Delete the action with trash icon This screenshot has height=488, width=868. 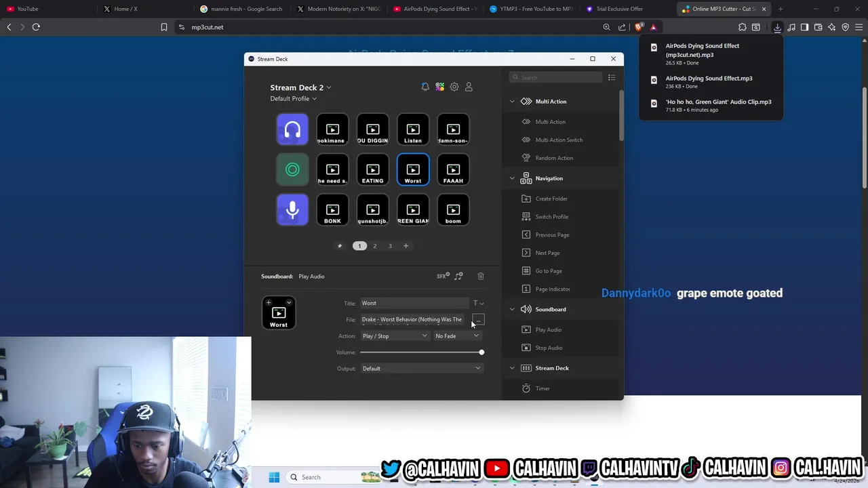pos(481,276)
